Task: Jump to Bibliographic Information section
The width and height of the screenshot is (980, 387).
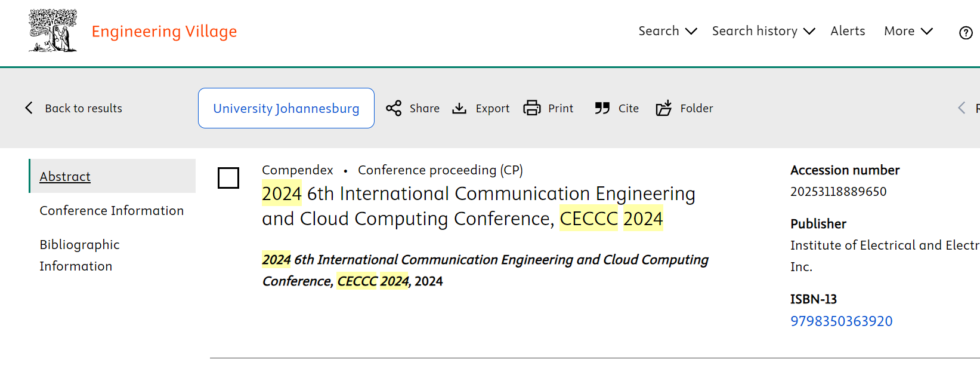Action: 80,255
